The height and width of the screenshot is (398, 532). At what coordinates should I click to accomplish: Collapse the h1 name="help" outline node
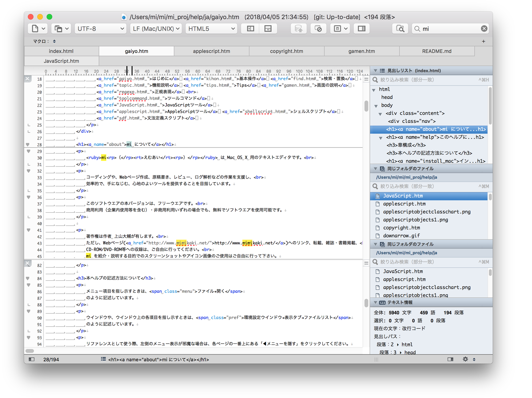pyautogui.click(x=381, y=138)
